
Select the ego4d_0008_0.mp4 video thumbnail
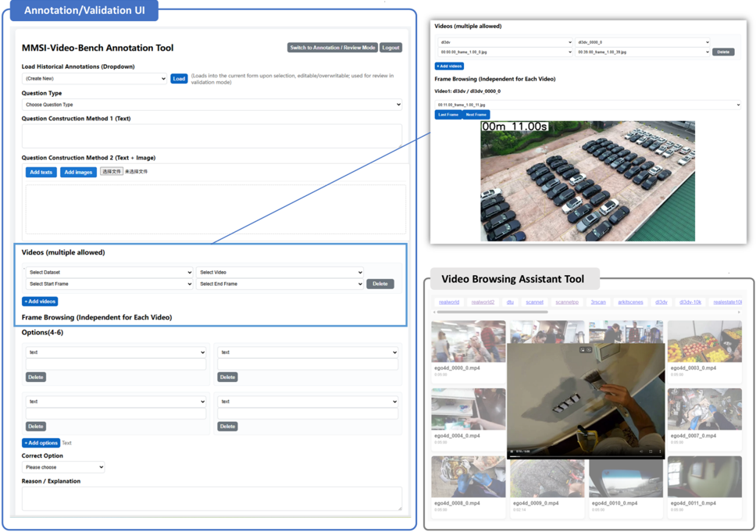point(468,477)
